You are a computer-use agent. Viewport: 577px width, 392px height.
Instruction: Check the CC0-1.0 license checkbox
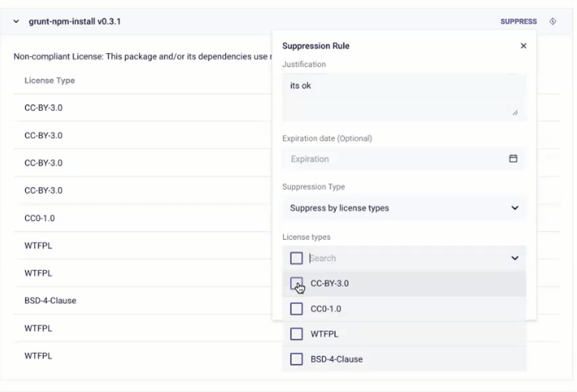296,309
